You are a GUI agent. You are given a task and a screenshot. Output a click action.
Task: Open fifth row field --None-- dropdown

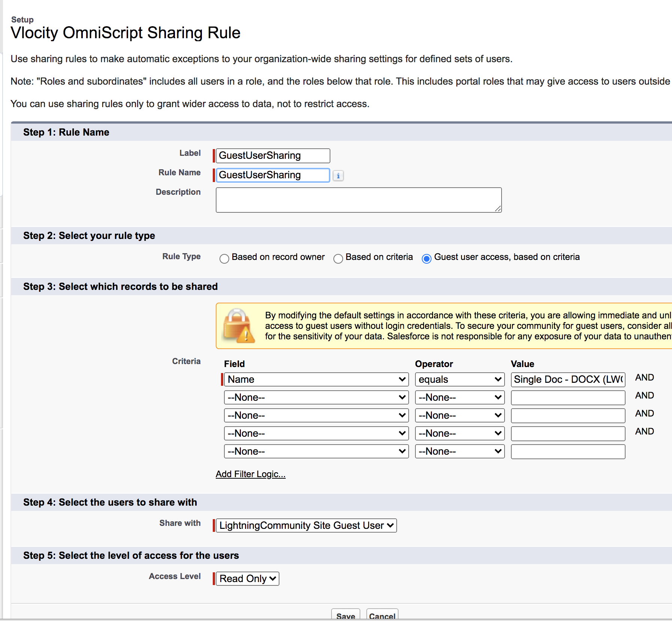coord(316,451)
